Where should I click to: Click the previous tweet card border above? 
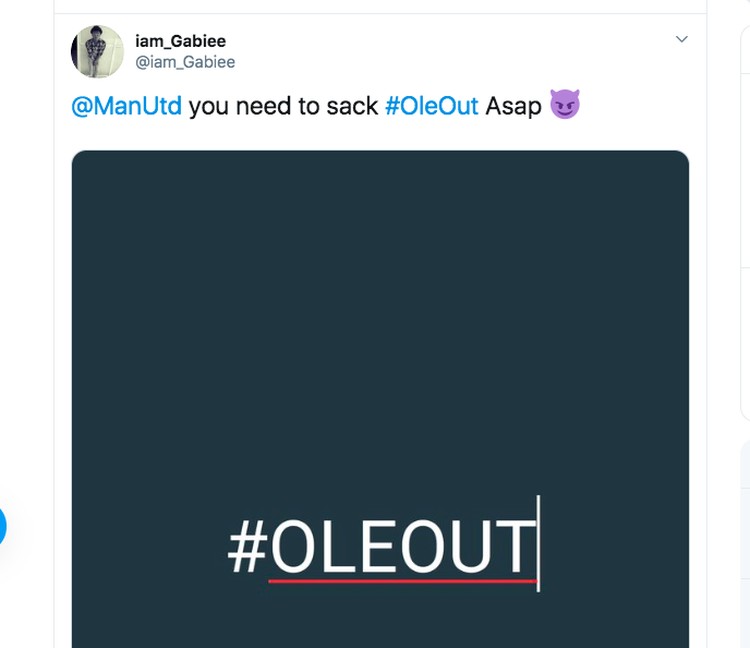[380, 7]
